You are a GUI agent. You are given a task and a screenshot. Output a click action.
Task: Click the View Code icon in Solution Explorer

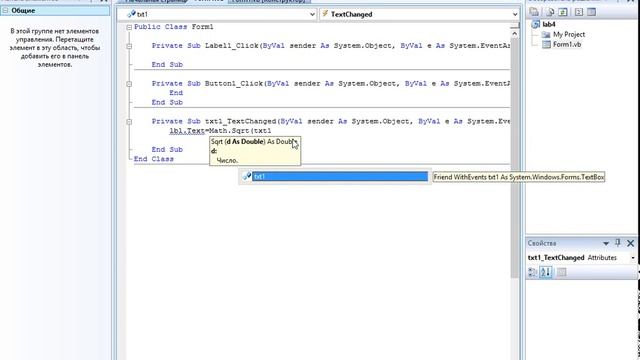click(x=579, y=12)
